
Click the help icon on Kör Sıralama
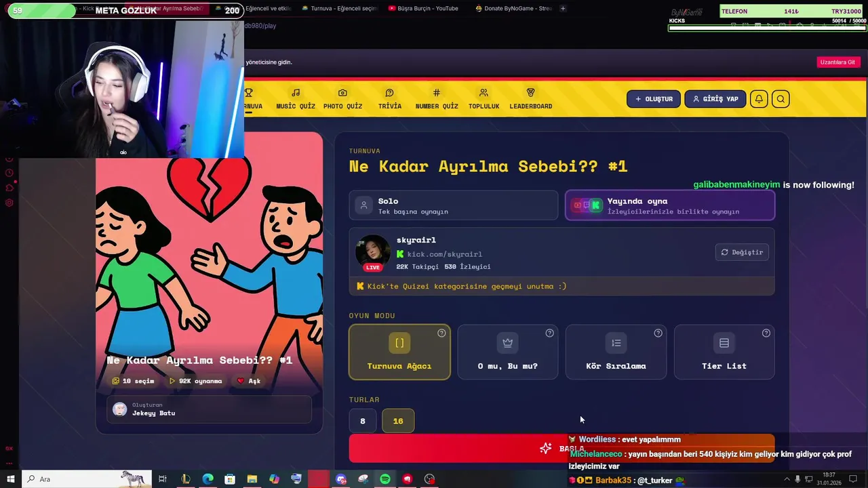click(658, 333)
